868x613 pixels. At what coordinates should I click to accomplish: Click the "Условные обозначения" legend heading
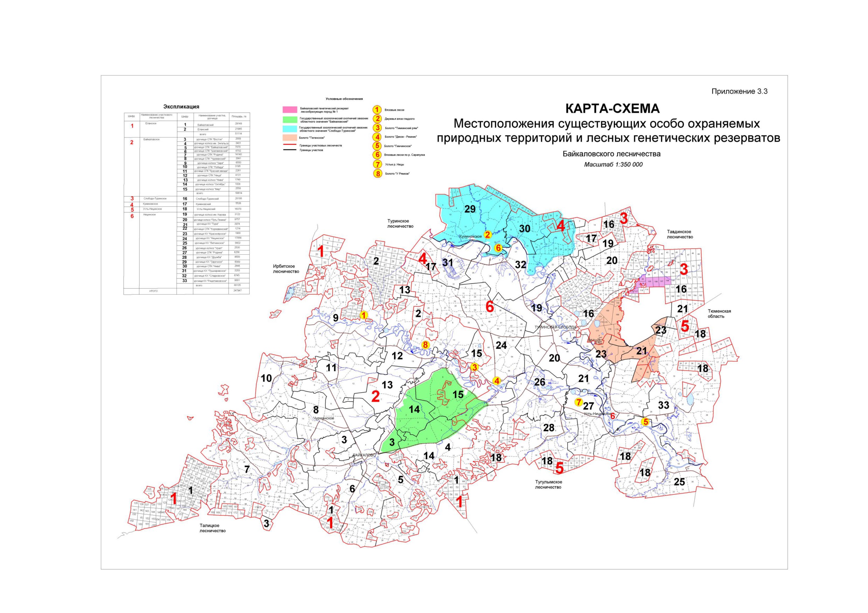[x=344, y=99]
